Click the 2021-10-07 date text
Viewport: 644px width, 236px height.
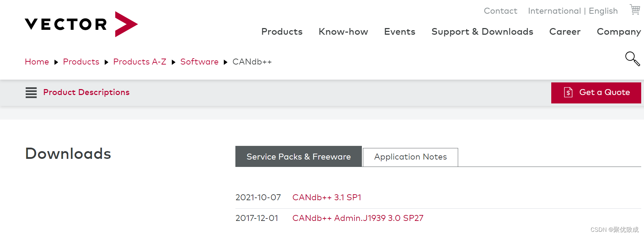point(258,197)
